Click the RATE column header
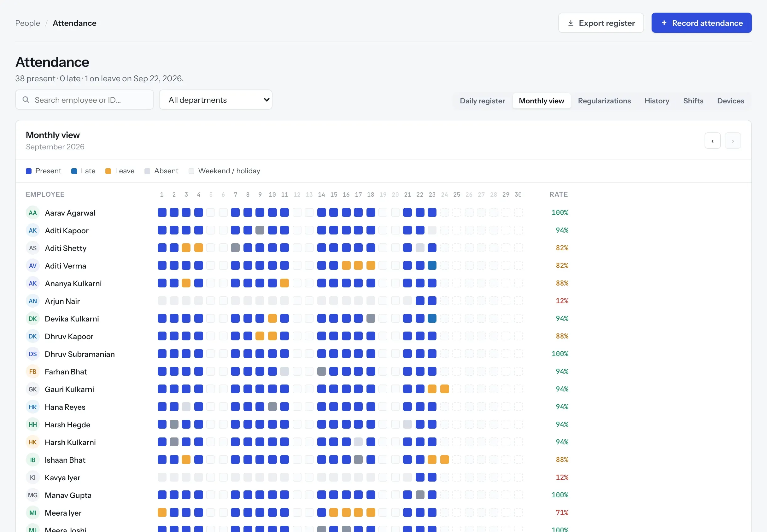The image size is (767, 532). coord(559,194)
